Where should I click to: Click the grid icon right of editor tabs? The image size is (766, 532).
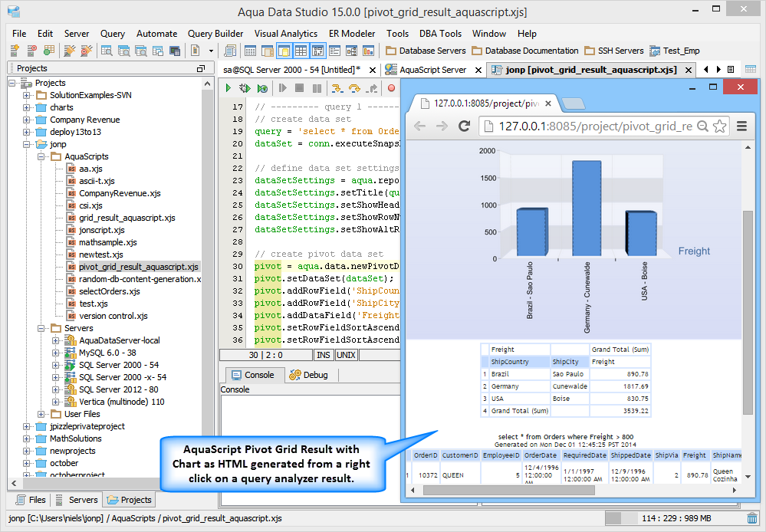[x=751, y=69]
